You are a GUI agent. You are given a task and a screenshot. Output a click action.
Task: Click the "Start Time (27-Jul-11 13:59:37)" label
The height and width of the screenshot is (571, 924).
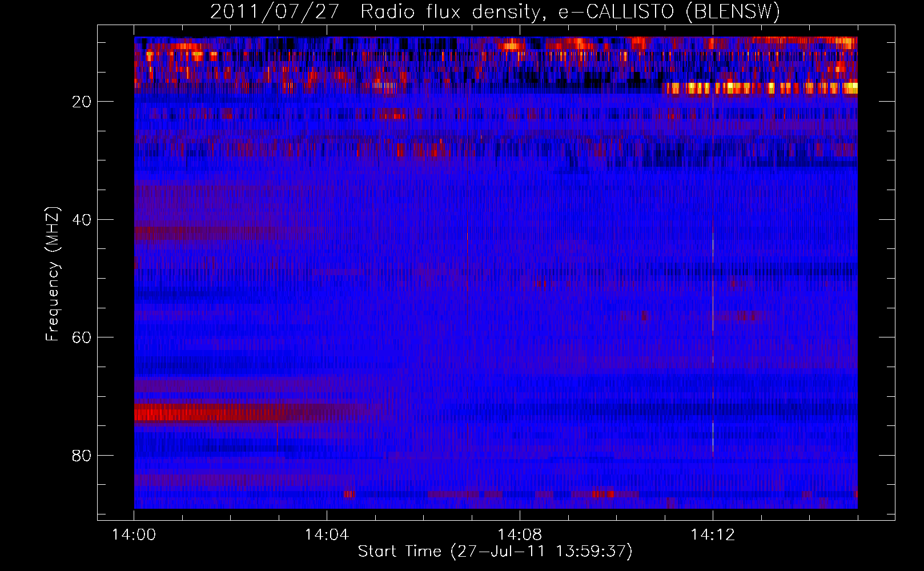coord(495,552)
